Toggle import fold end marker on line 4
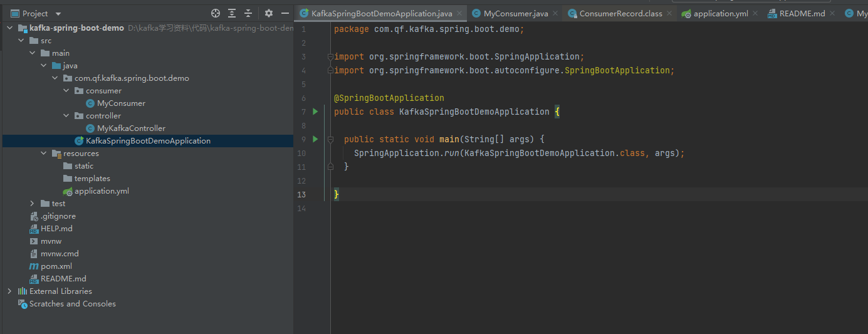Screen dimensions: 868x334 point(330,70)
